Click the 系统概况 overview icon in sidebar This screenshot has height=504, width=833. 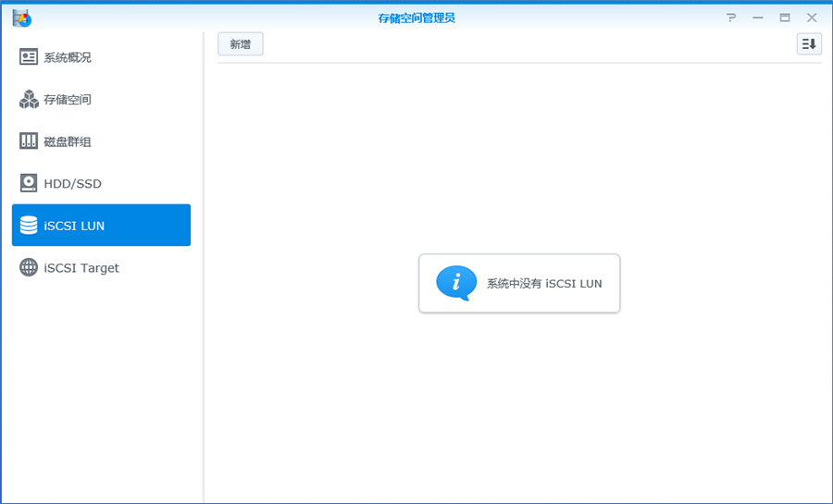29,57
